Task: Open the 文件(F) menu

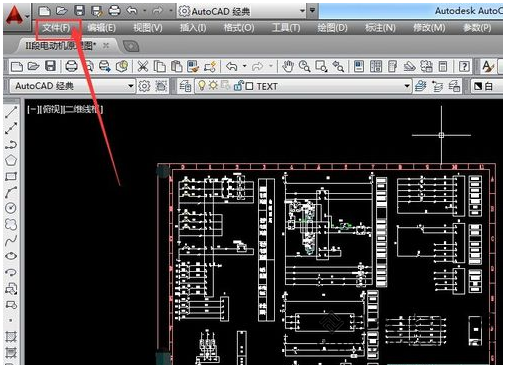Action: pyautogui.click(x=56, y=28)
